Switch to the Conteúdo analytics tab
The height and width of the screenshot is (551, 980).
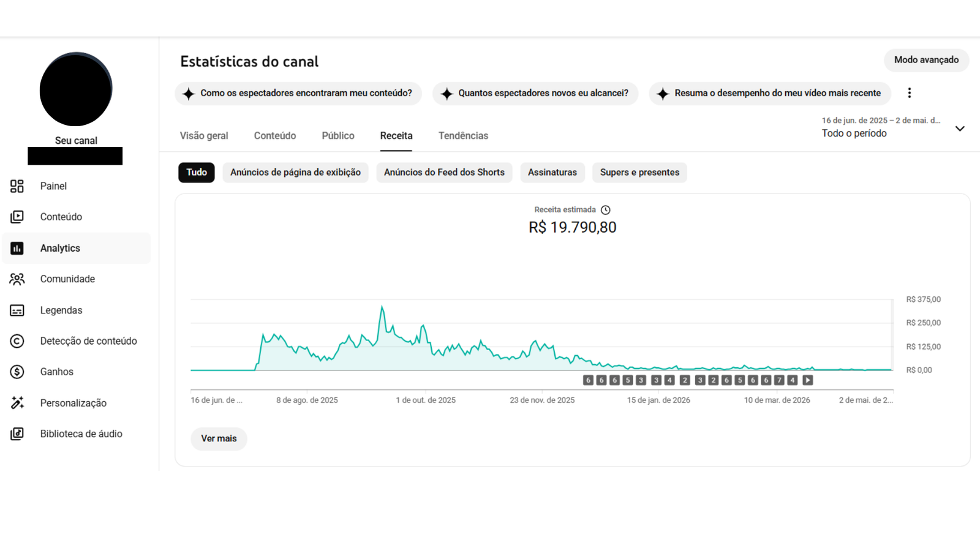[275, 136]
